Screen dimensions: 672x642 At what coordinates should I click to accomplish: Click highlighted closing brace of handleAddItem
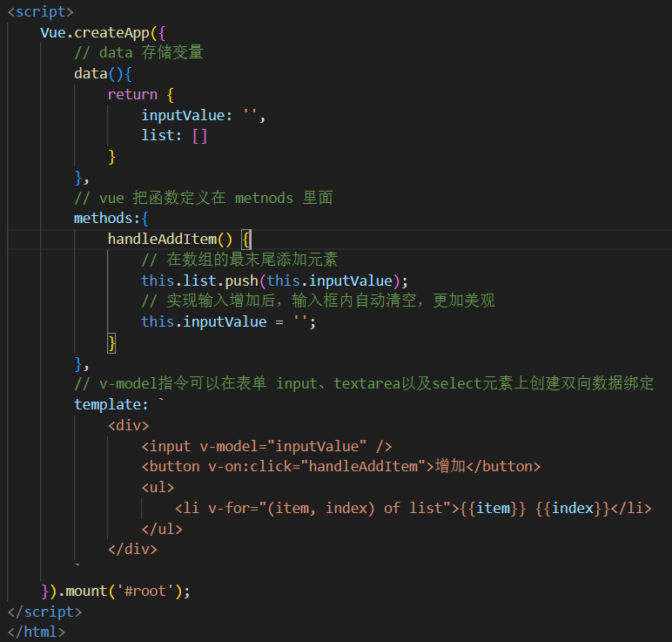tap(111, 343)
